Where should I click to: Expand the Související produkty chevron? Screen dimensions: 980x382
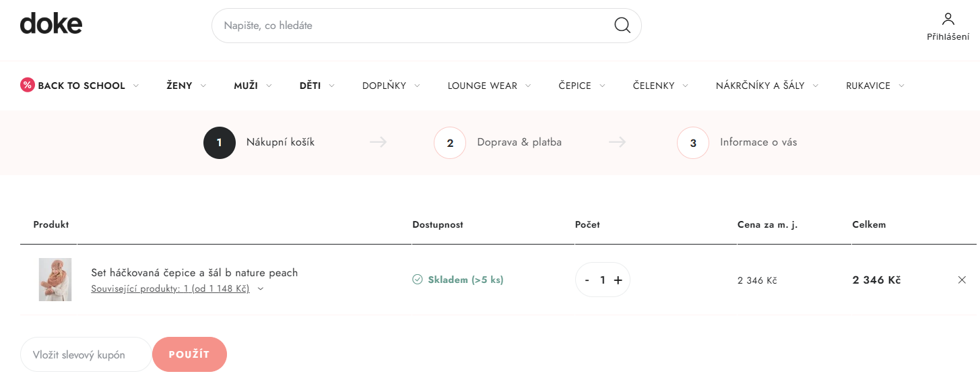pyautogui.click(x=261, y=289)
